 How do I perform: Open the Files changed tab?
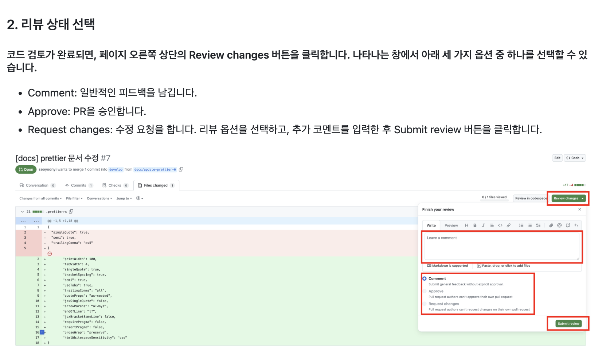(x=156, y=185)
